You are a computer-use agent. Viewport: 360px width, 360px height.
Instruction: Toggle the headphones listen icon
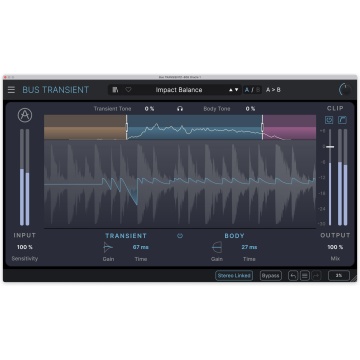(180, 109)
